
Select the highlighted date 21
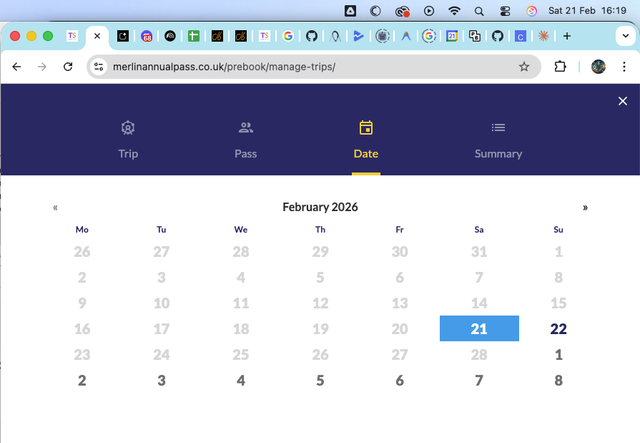(479, 328)
